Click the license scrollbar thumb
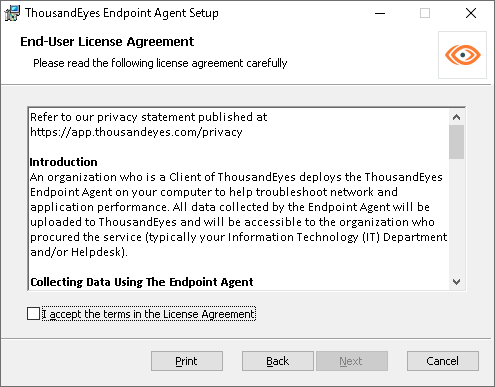 [456, 142]
